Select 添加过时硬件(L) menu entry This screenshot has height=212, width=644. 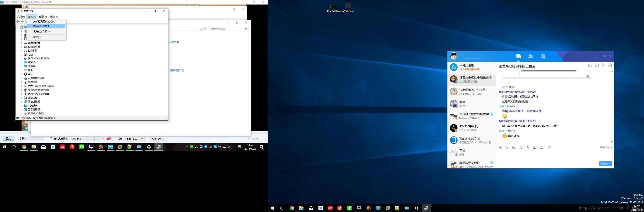(x=46, y=26)
